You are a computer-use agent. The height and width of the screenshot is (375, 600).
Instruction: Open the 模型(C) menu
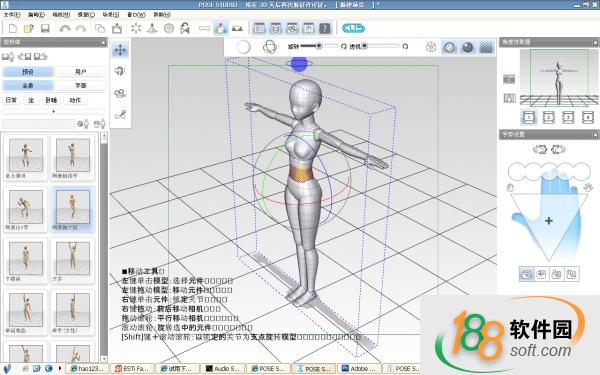pos(86,15)
